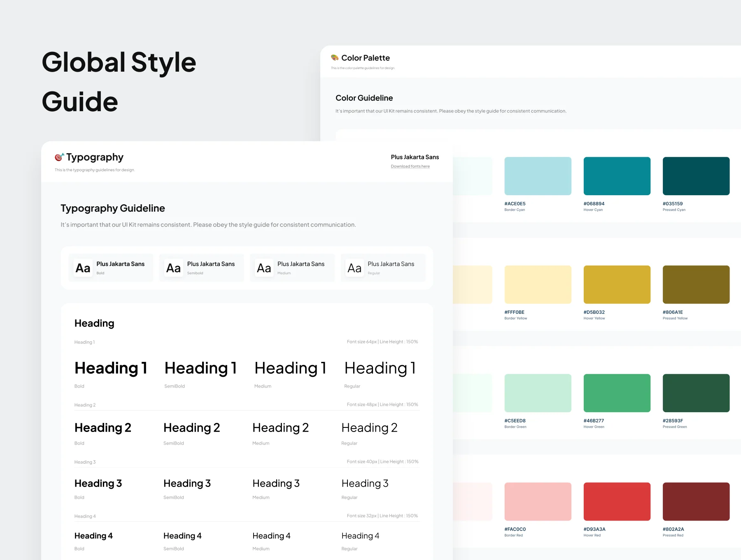Pick the Border Yellow #FFF0BE swatch
741x560 pixels.
click(538, 285)
